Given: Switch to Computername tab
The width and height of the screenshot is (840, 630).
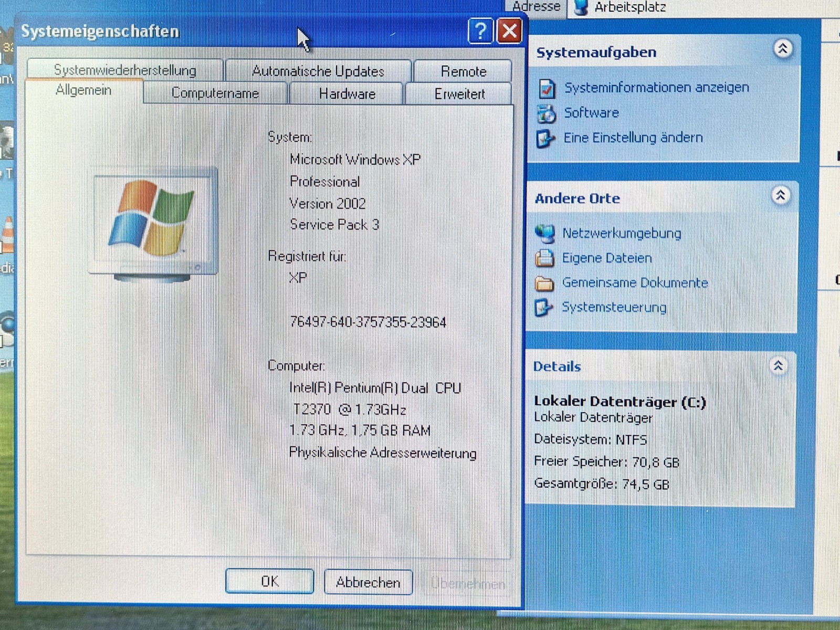Looking at the screenshot, I should (x=215, y=93).
